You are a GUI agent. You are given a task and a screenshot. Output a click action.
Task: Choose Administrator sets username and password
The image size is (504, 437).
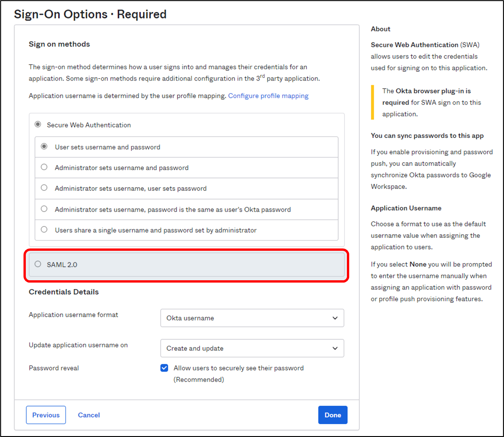(44, 167)
